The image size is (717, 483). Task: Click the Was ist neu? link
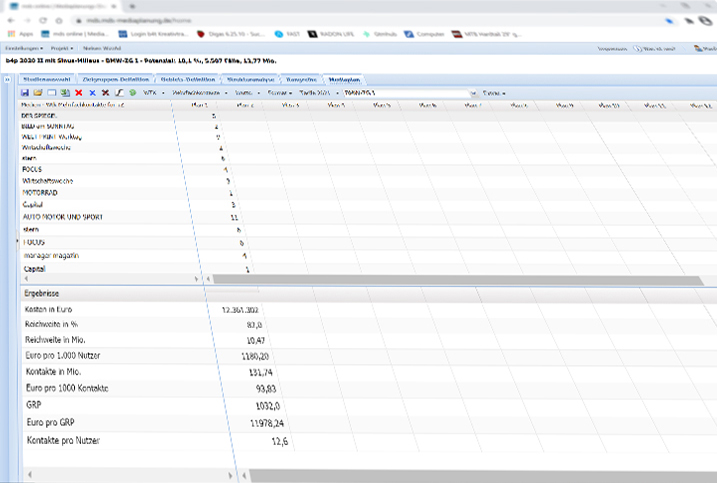pyautogui.click(x=654, y=48)
